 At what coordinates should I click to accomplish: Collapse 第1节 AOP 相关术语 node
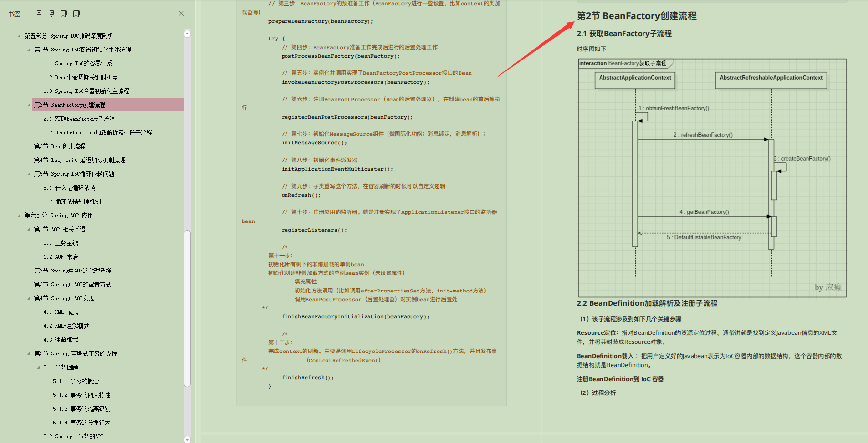29,229
